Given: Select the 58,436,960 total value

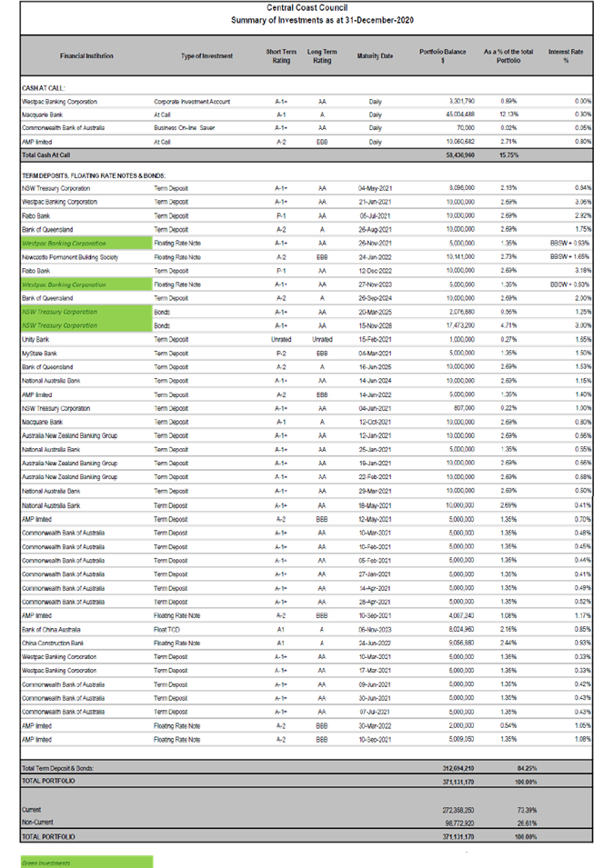Looking at the screenshot, I should click(x=460, y=155).
